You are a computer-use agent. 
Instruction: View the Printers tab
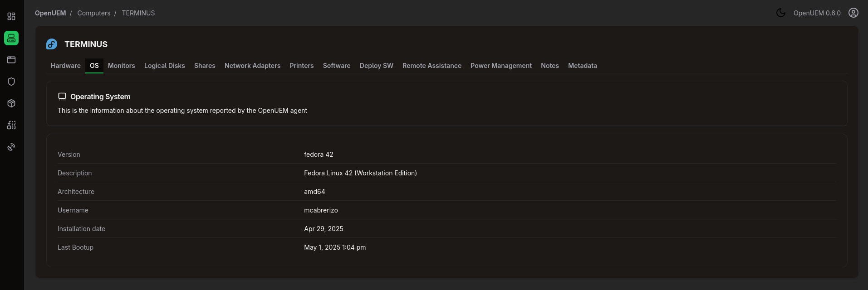[x=302, y=66]
